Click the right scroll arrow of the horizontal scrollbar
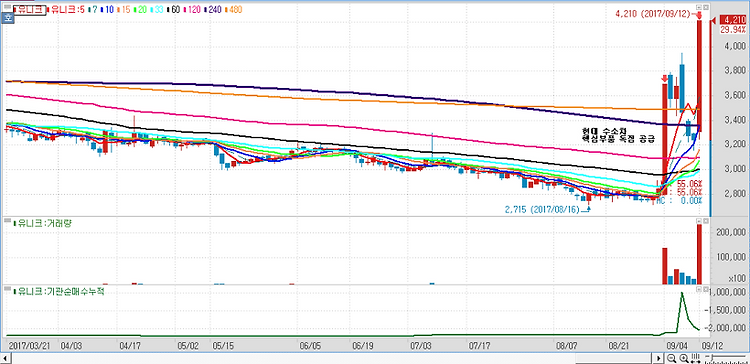Image resolution: width=750 pixels, height=364 pixels. (x=658, y=358)
